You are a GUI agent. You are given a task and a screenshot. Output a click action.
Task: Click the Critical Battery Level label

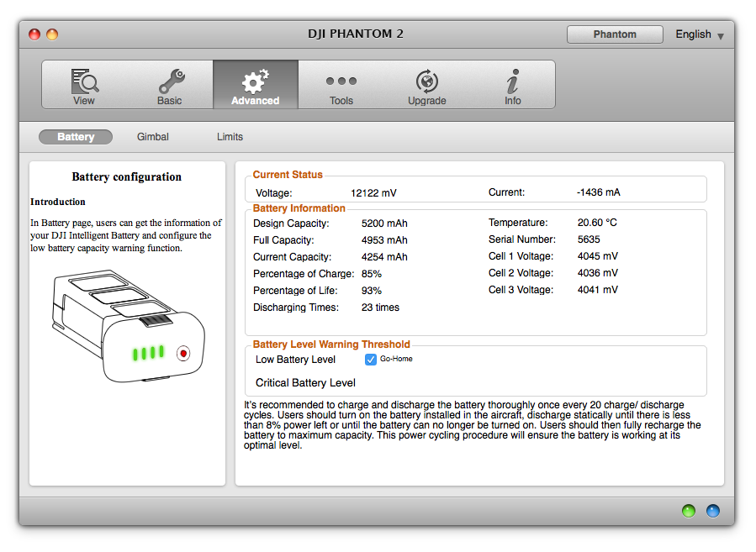(305, 383)
